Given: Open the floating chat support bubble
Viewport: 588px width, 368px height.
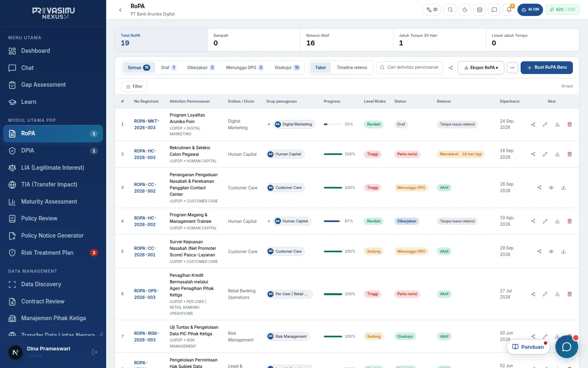Looking at the screenshot, I should click(567, 347).
